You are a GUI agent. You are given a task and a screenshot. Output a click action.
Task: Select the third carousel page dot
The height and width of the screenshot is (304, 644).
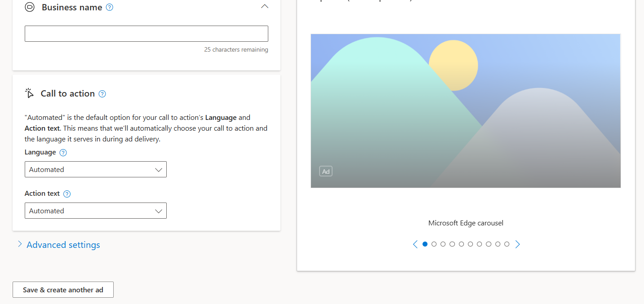click(443, 244)
